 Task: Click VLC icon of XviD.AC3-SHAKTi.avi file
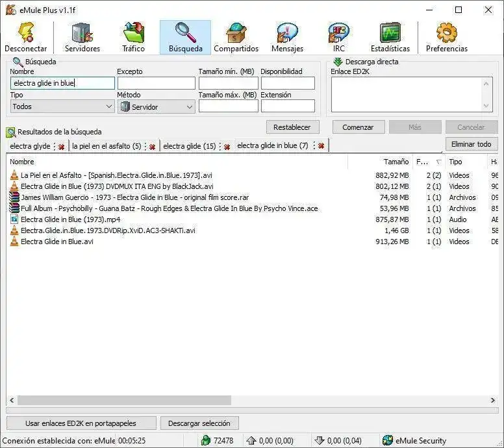point(14,230)
